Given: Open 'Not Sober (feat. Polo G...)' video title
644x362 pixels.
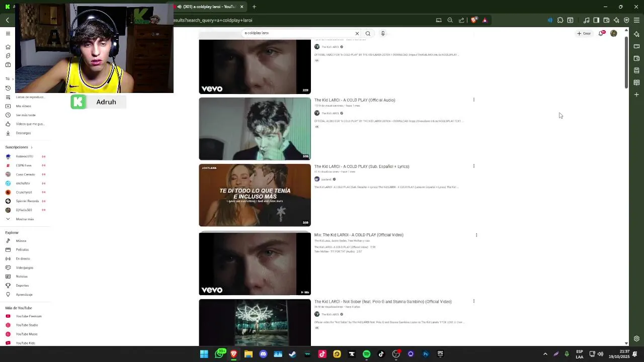Looking at the screenshot, I should coord(383,302).
